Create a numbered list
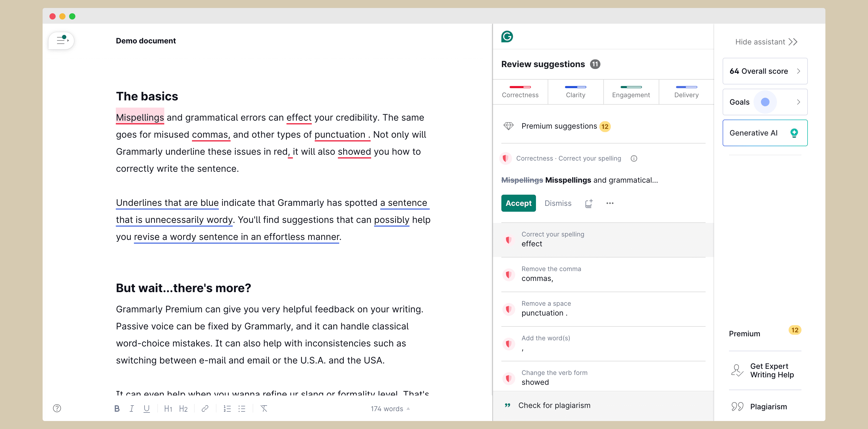Viewport: 868px width, 429px height. 227,408
